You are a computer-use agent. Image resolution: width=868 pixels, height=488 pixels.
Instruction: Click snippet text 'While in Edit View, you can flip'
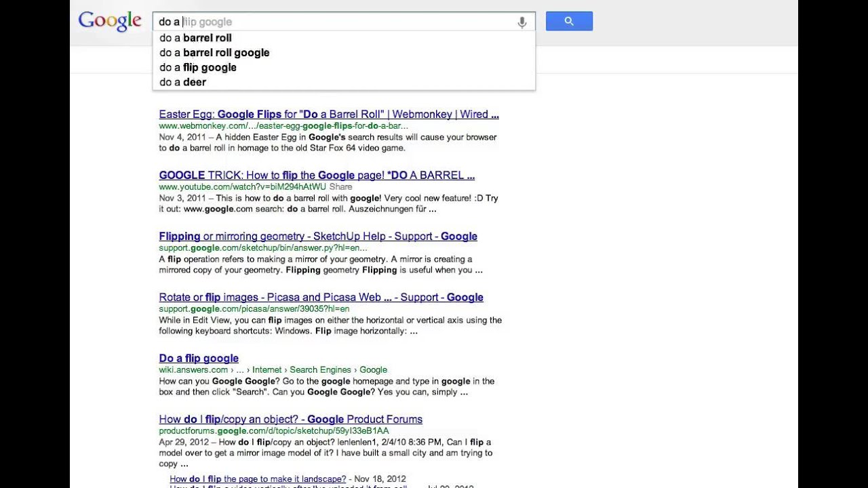[x=220, y=321]
